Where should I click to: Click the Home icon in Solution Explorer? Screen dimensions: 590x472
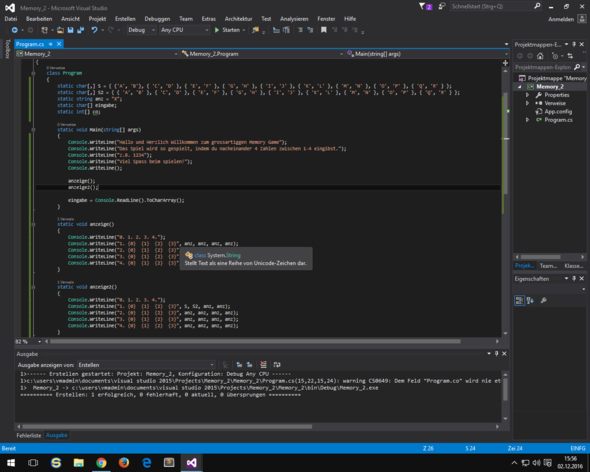pos(540,56)
